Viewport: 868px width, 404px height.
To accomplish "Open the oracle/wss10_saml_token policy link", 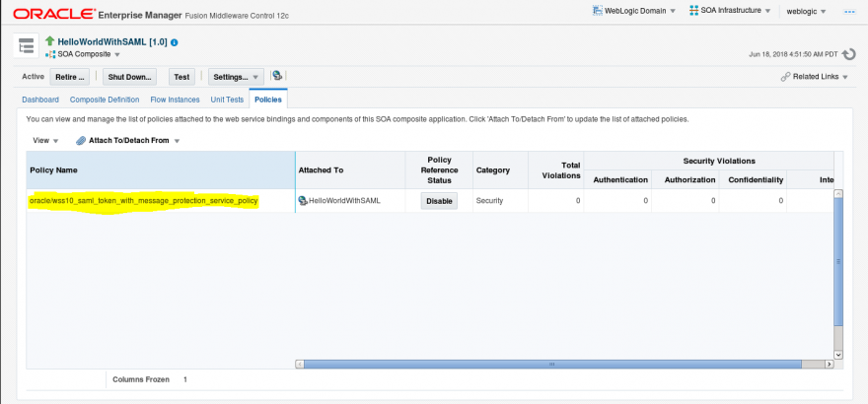I will pos(143,201).
